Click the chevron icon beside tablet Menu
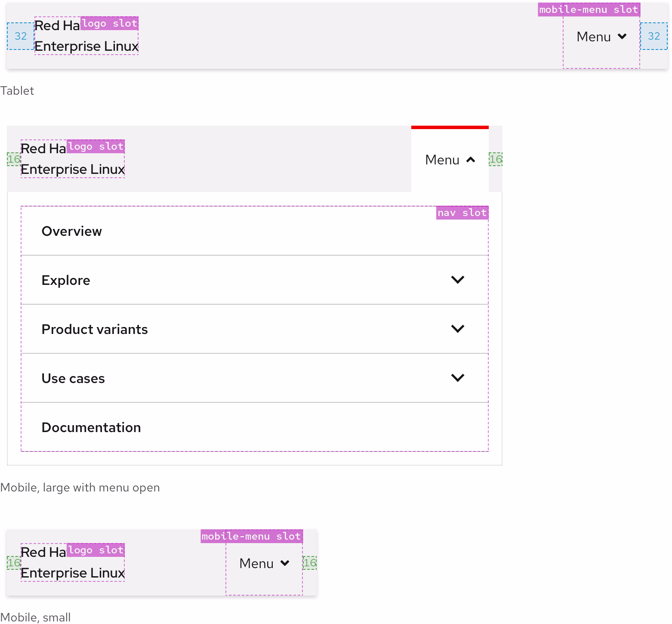Viewport: 672px width, 624px height. coord(622,37)
